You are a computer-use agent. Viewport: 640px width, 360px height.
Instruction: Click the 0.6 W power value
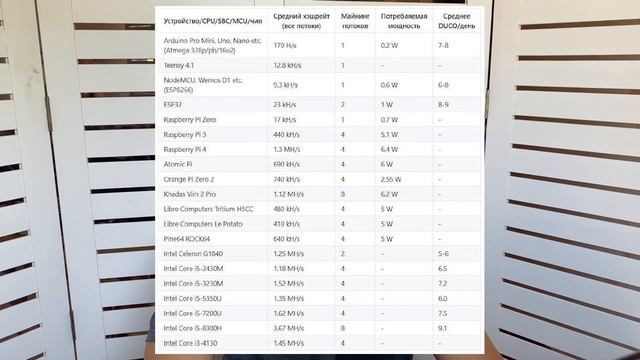point(389,85)
